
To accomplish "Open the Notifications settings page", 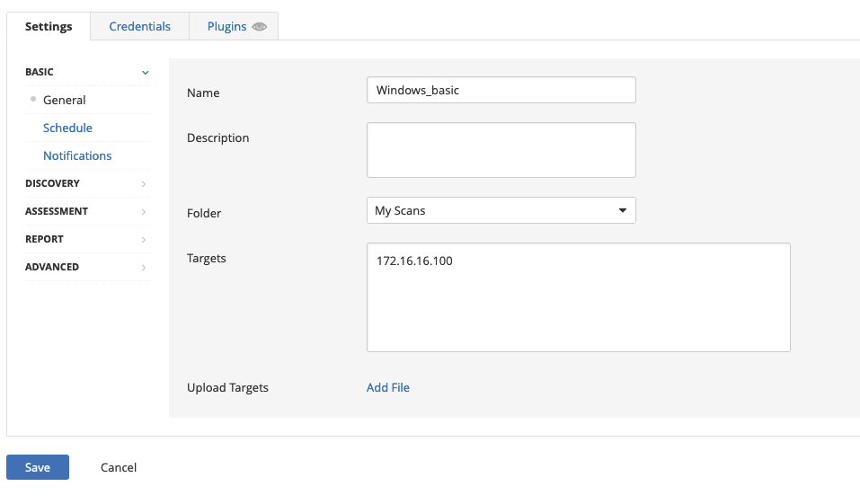I will point(77,155).
